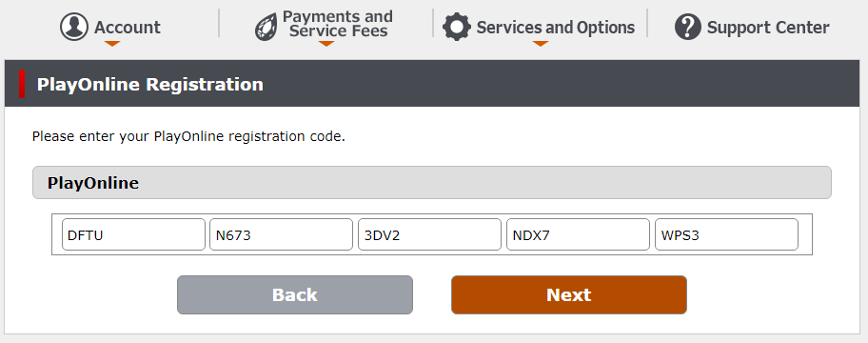Open the Services and Options menu text
This screenshot has width=868, height=343.
tap(555, 27)
